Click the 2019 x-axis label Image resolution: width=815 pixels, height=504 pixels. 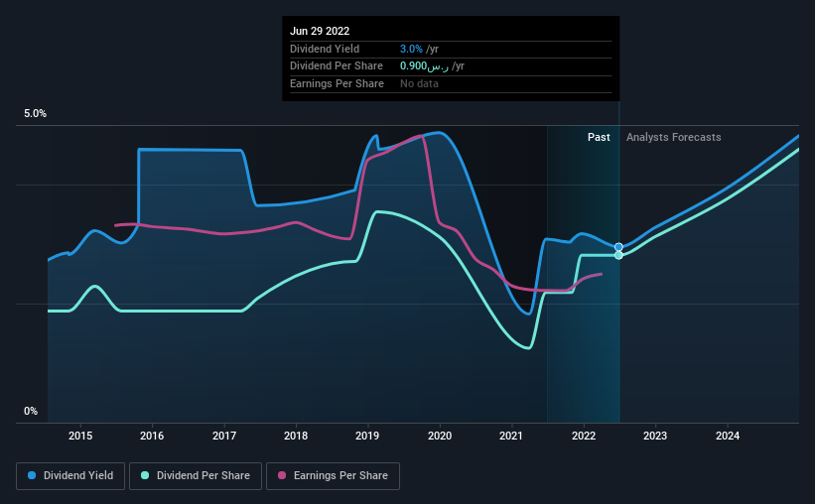click(x=367, y=436)
